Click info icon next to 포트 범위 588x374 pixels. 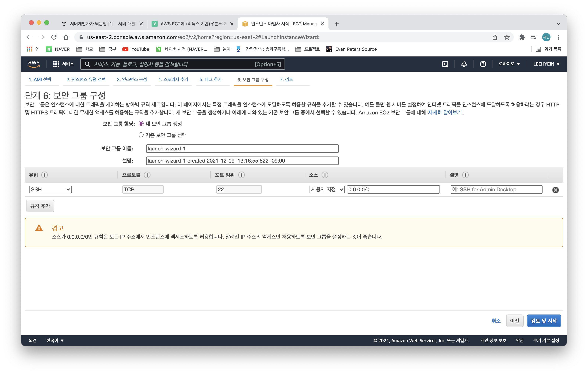click(x=242, y=175)
